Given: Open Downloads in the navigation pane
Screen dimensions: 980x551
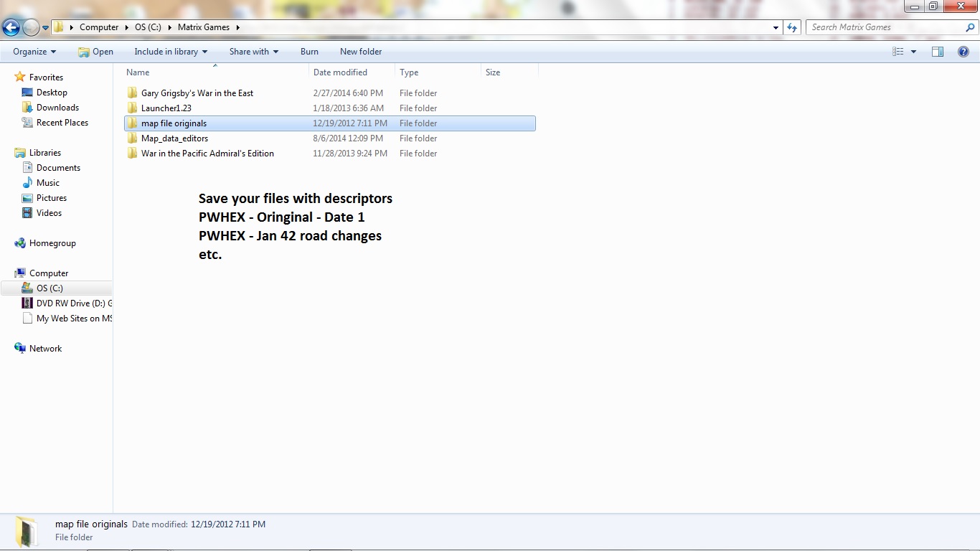Looking at the screenshot, I should pos(57,108).
